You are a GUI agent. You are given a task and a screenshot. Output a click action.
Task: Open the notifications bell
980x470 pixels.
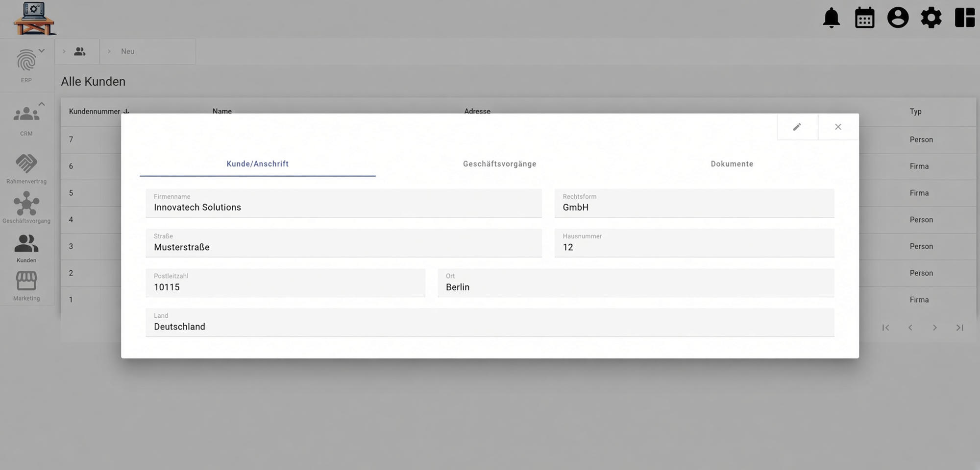click(831, 18)
